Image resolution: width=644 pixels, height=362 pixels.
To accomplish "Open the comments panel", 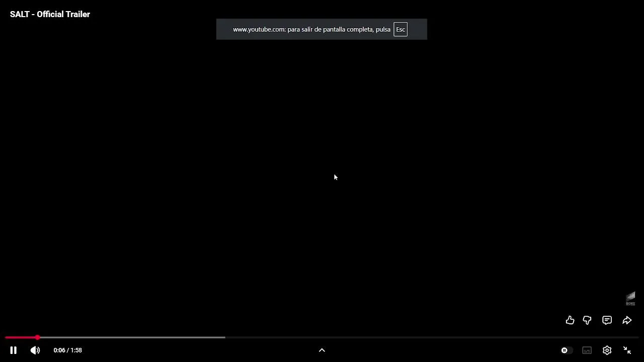I will coord(607,320).
